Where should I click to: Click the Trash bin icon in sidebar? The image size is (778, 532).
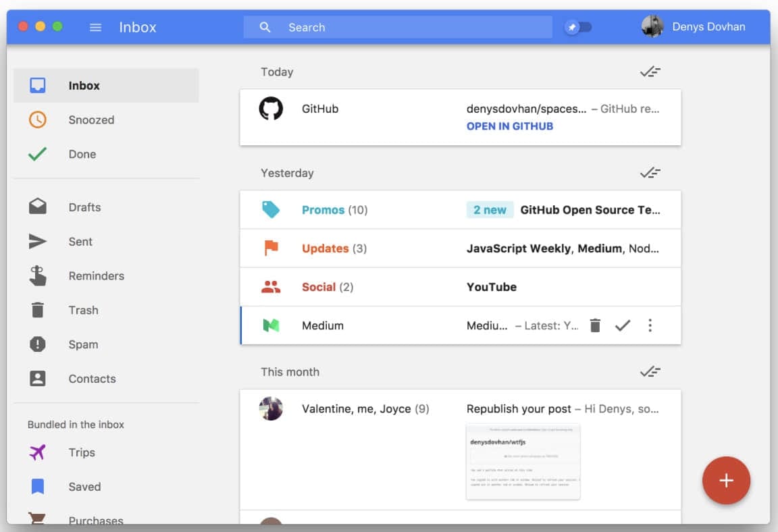pyautogui.click(x=38, y=310)
